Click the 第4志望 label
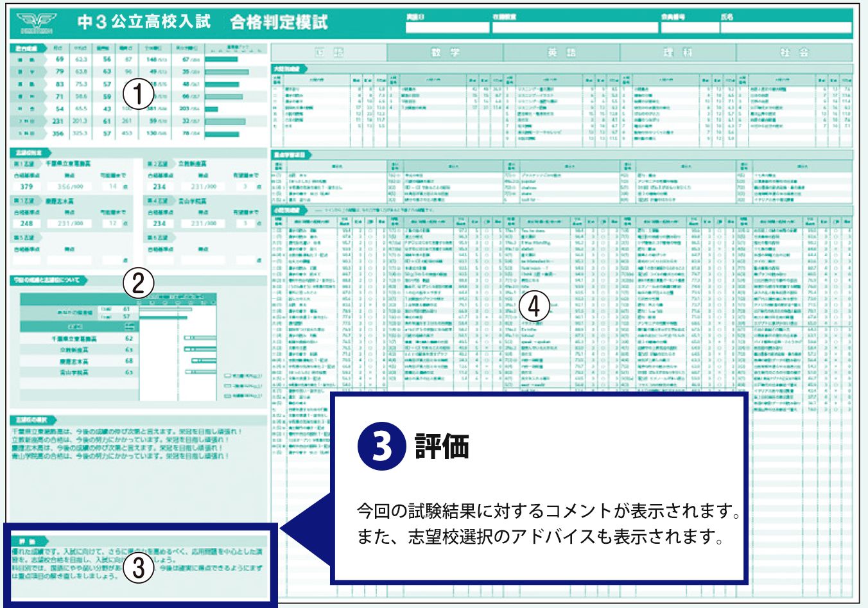Screen dimensions: 868x608 pos(157,201)
